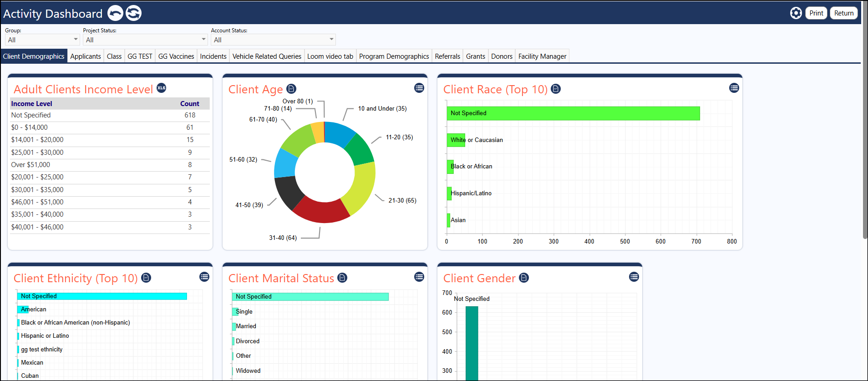868x381 pixels.
Task: Open the Vehicle Related Queries tab
Action: 267,56
